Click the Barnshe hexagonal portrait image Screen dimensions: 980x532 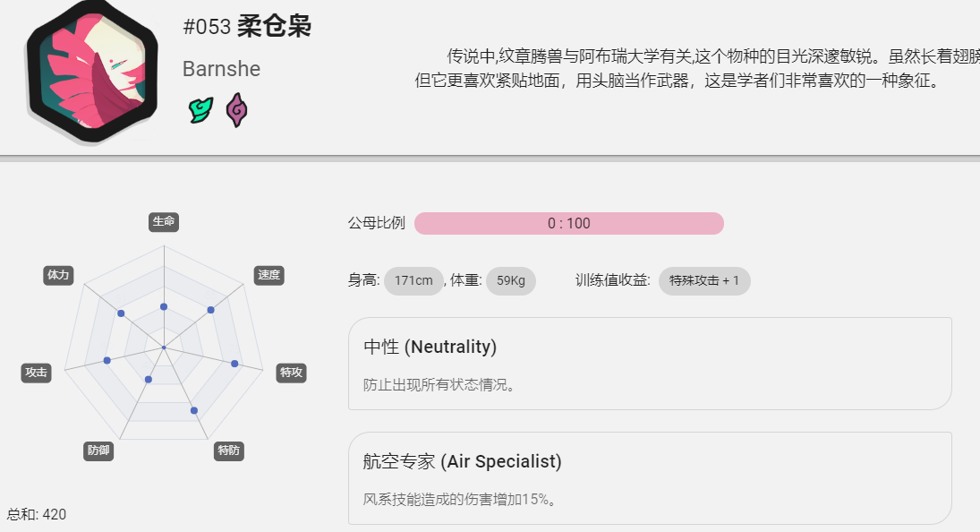[x=92, y=71]
